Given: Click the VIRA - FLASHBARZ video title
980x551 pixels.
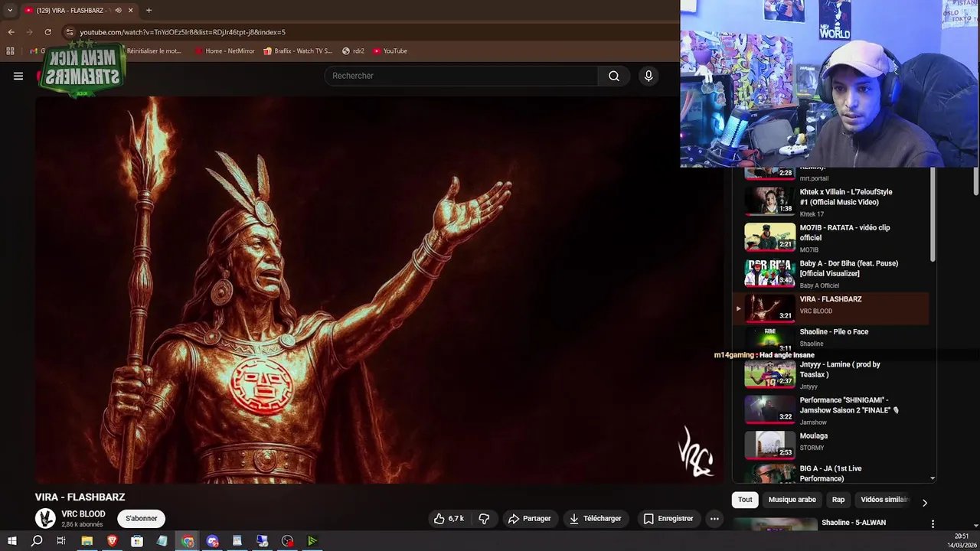Looking at the screenshot, I should [x=80, y=497].
